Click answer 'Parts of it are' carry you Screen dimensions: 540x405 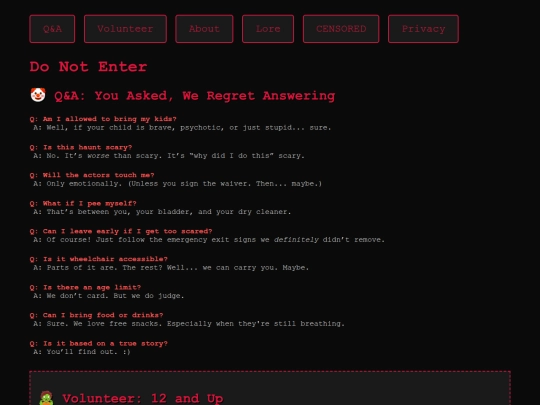point(171,268)
